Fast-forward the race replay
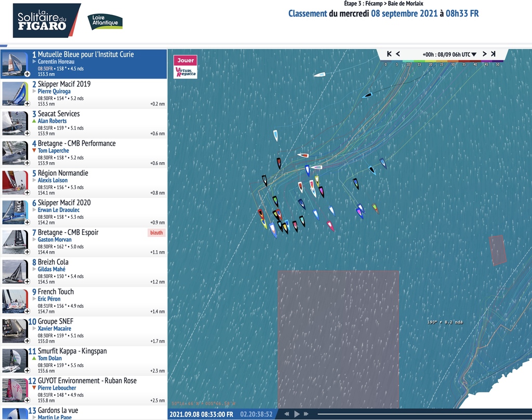The image size is (532, 420). coord(306,414)
